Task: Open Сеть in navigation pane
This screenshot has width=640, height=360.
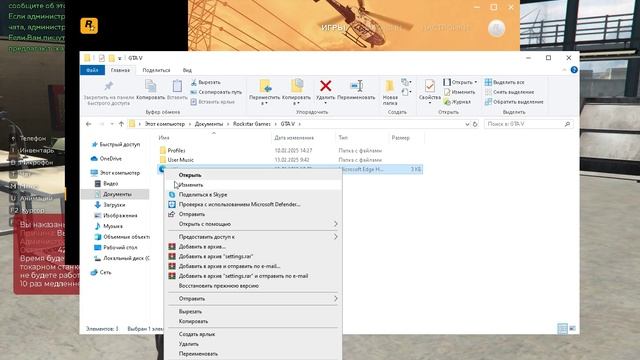Action: [101, 272]
